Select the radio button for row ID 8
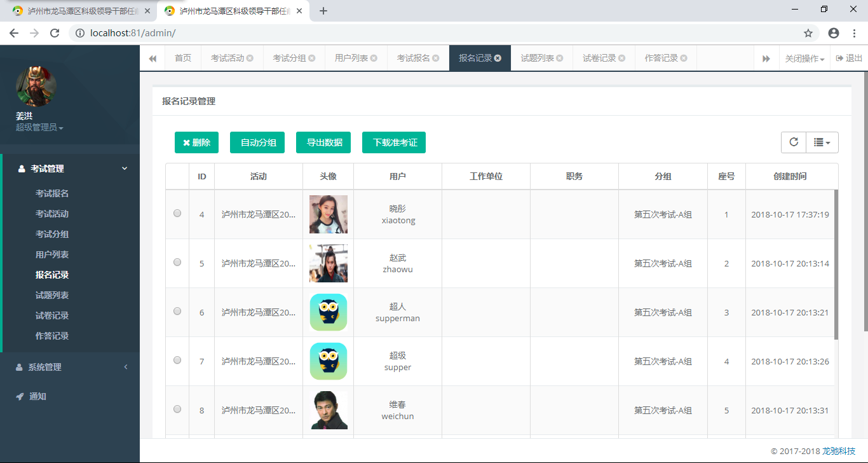 [177, 410]
